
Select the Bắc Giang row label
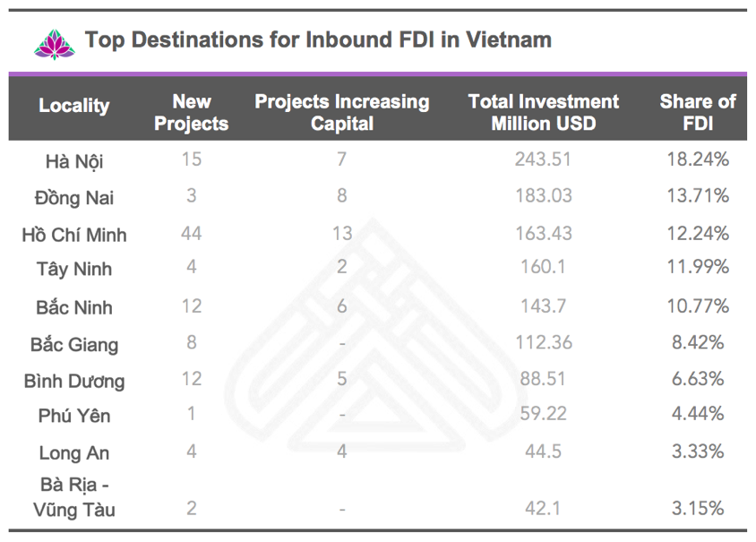74,344
